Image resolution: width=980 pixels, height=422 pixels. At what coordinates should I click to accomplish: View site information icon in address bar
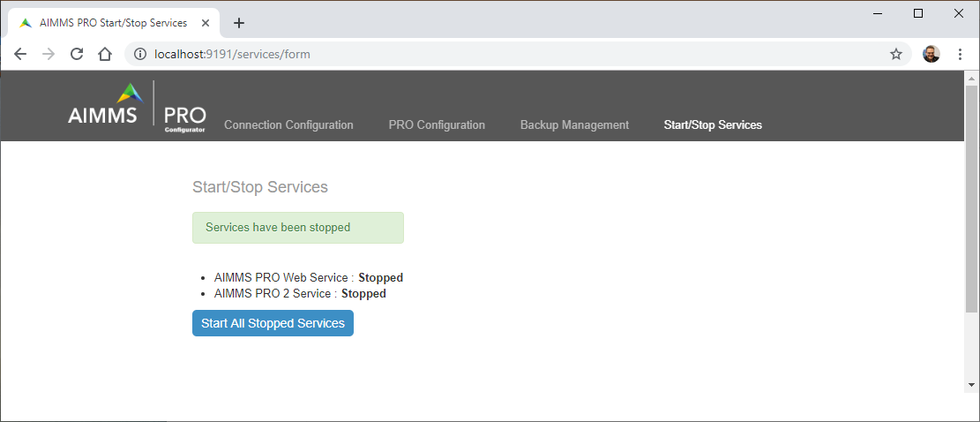click(140, 55)
